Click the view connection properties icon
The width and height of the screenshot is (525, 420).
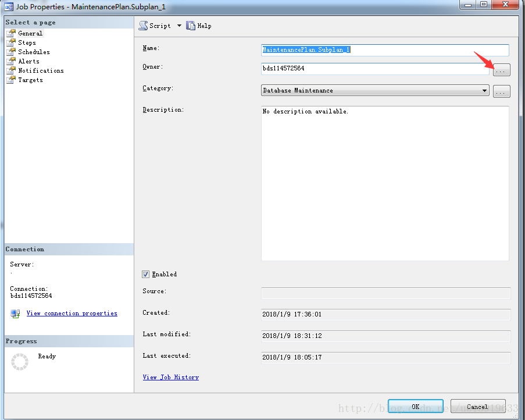(15, 314)
